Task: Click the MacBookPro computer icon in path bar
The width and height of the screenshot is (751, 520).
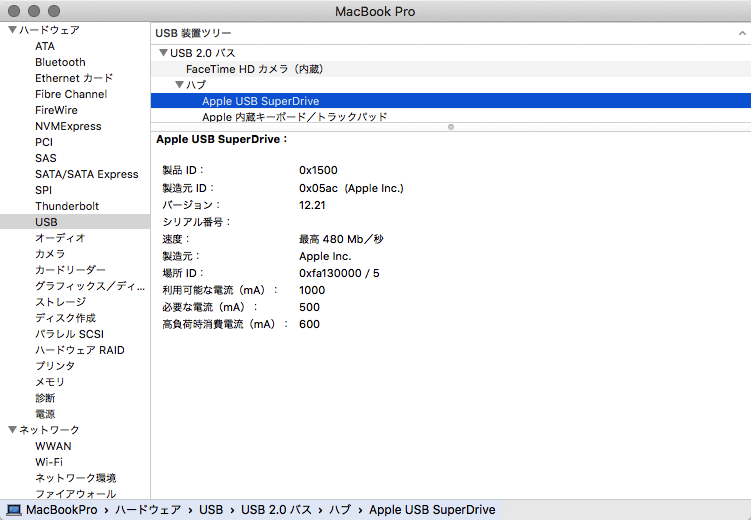Action: 14,510
